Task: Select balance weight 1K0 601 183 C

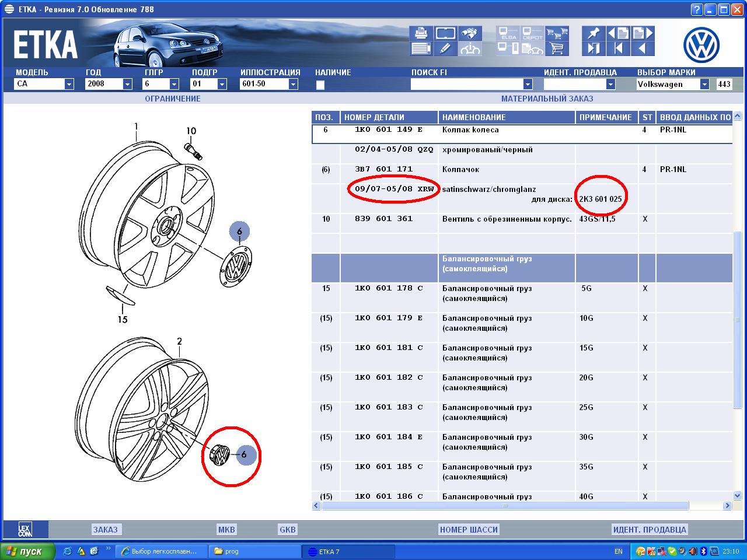Action: pos(522,416)
